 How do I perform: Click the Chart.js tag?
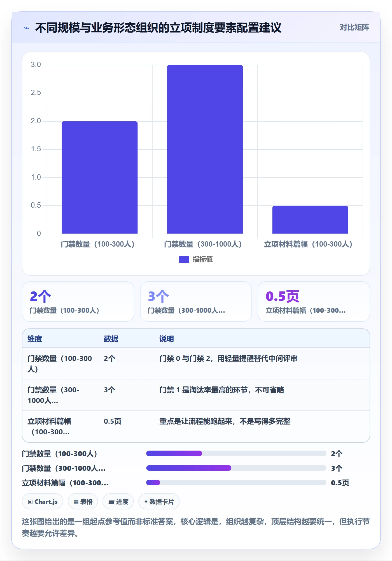coord(43,502)
